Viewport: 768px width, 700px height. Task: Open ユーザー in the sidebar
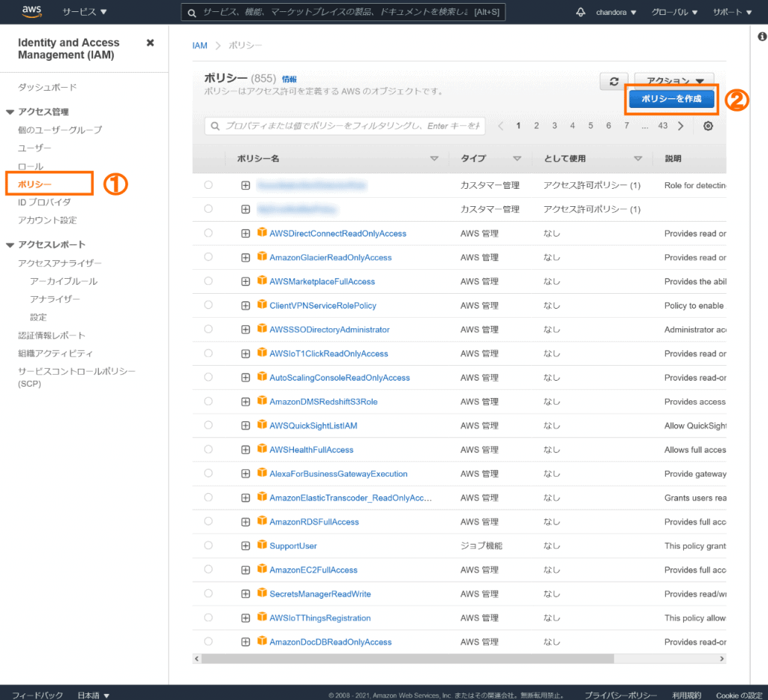click(34, 148)
